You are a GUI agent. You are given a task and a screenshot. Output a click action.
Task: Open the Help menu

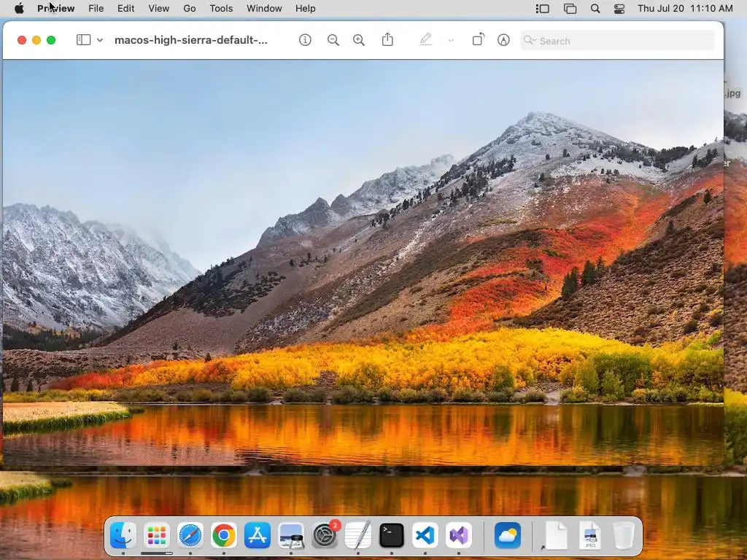[x=305, y=9]
